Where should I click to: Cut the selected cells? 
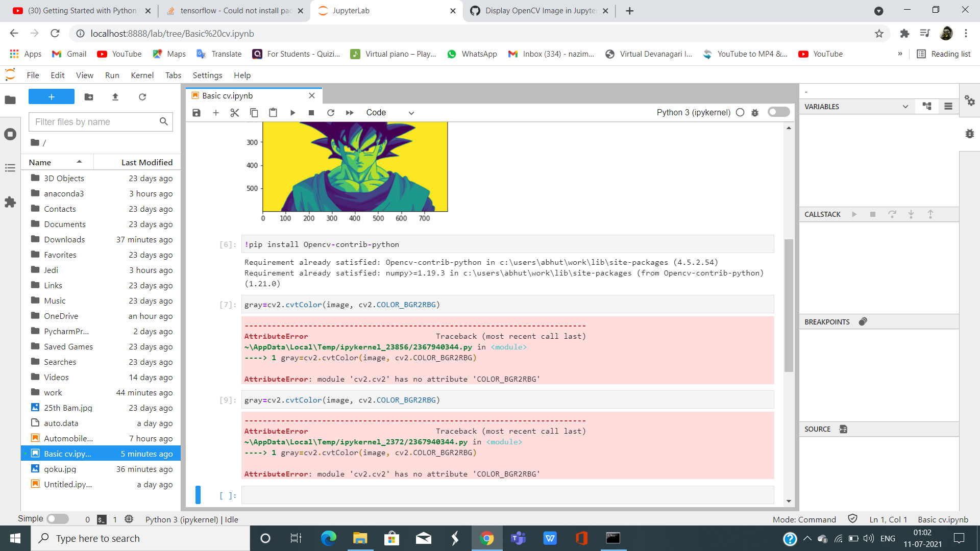point(235,112)
